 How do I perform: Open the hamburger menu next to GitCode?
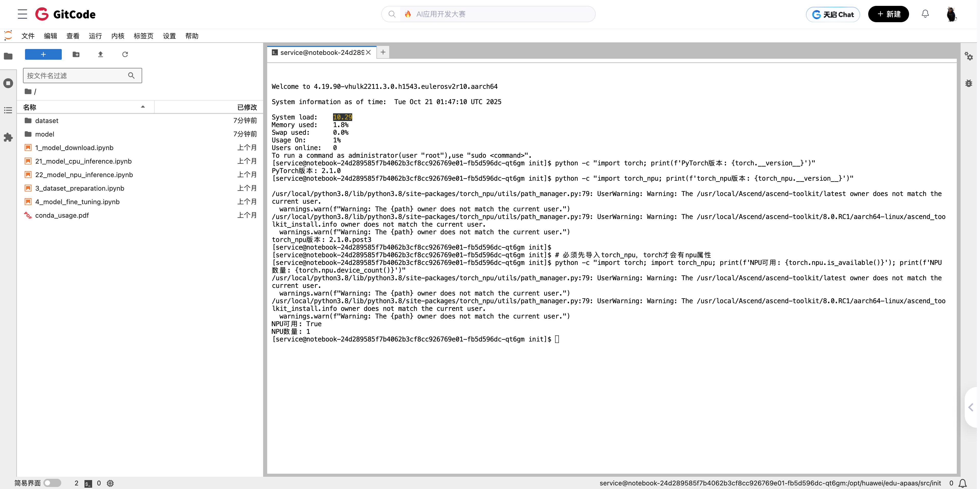[x=22, y=14]
